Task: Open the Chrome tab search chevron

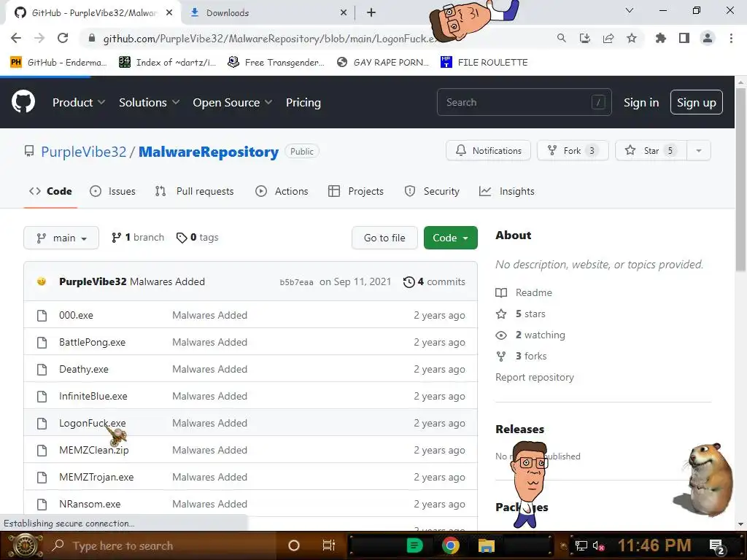Action: pos(629,10)
